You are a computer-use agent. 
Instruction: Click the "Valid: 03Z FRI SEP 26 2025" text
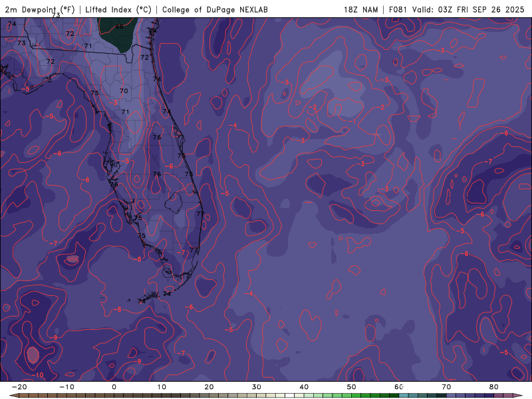[x=468, y=9]
